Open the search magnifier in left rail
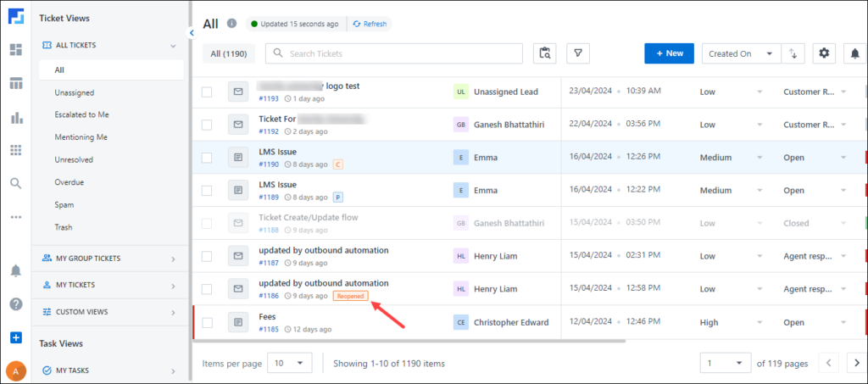Screen dimensions: 868x384 coord(15,183)
